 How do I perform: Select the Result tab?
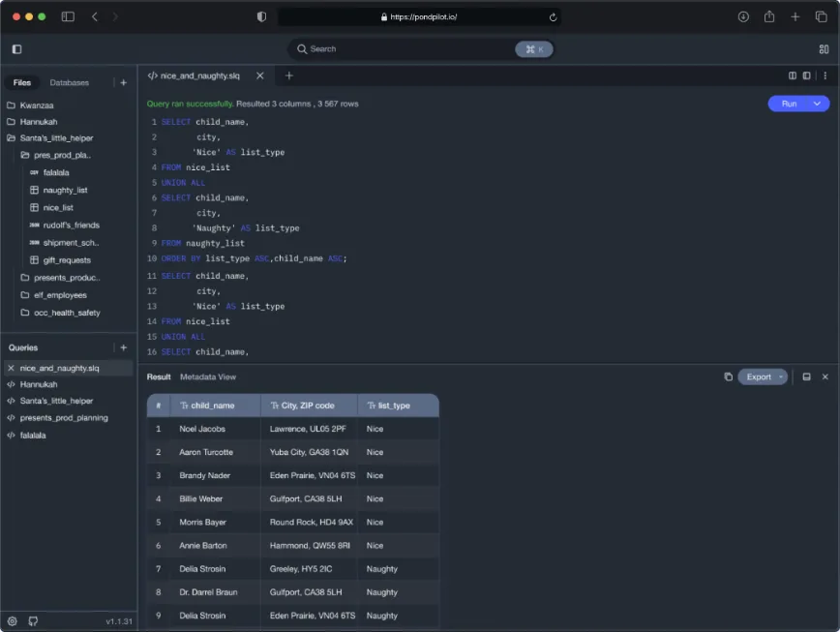pos(159,377)
